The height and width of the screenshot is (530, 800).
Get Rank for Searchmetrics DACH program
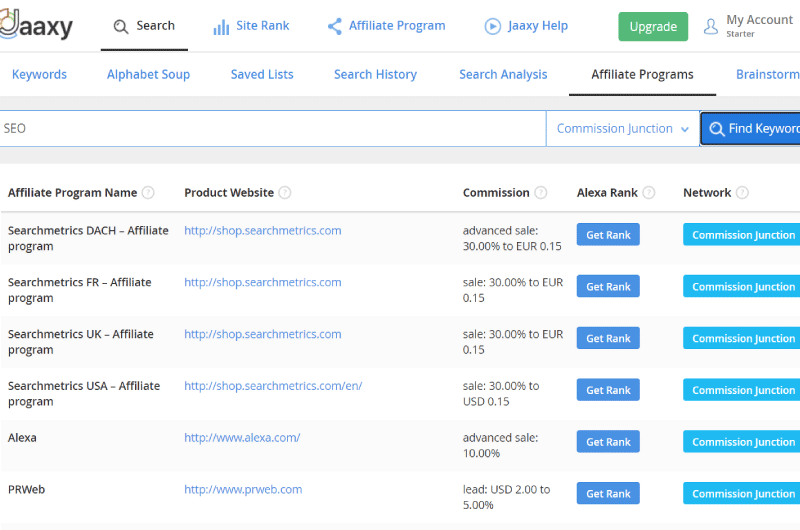tap(608, 235)
